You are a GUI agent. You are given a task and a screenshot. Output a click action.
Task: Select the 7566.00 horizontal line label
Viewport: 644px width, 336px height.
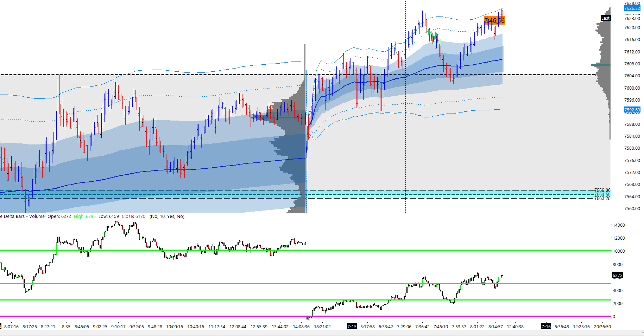pyautogui.click(x=602, y=190)
